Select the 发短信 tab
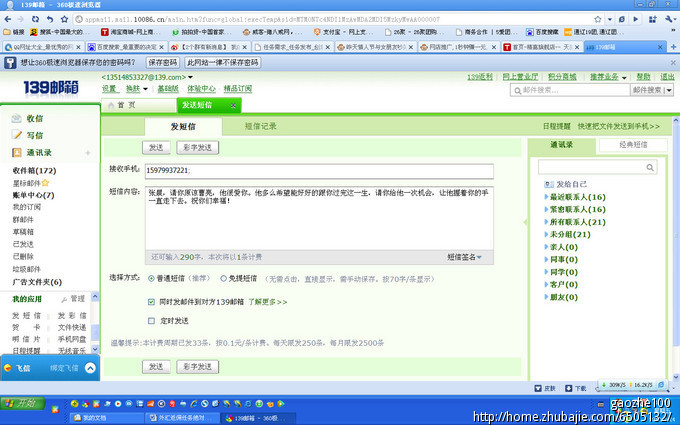This screenshot has height=425, width=680. (x=183, y=127)
